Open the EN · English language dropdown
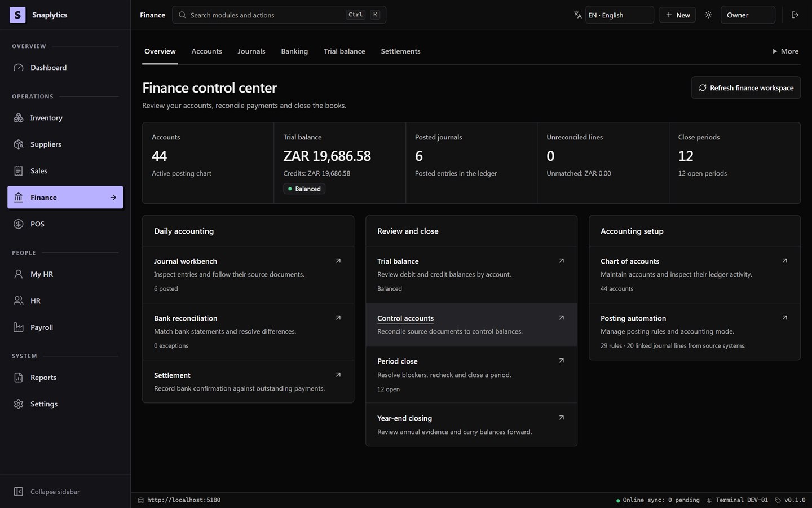812x508 pixels. (x=619, y=15)
